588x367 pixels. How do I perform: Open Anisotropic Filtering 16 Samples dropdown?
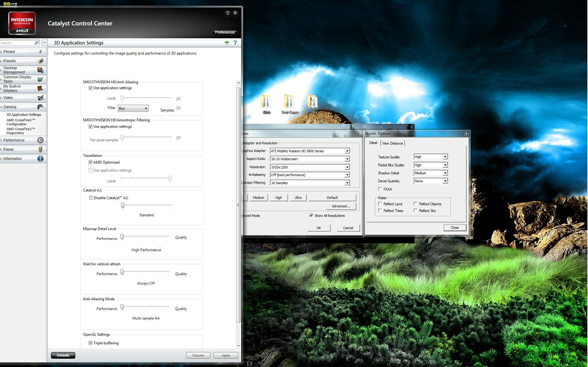(x=310, y=183)
